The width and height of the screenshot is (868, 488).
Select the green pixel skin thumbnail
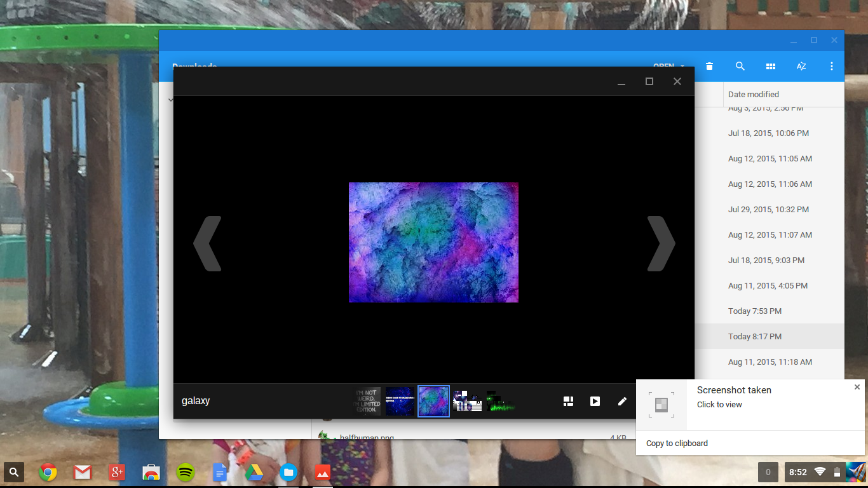501,401
